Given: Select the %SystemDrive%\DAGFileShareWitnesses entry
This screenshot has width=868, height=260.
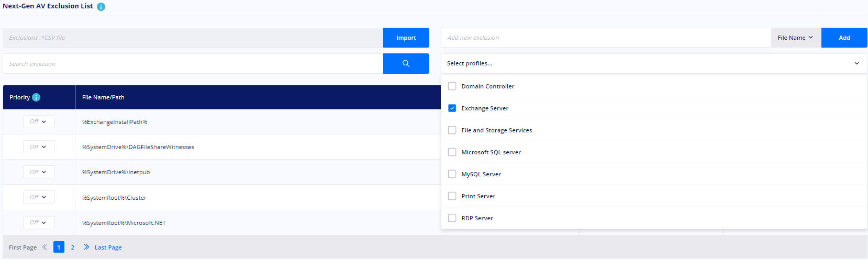Looking at the screenshot, I should 138,147.
